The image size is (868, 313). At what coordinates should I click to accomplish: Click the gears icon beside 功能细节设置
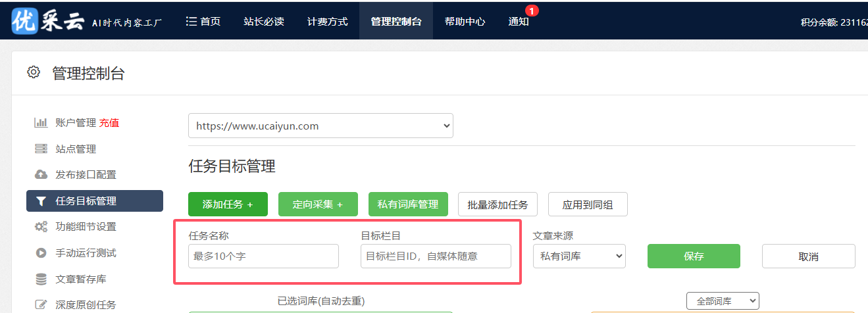41,227
